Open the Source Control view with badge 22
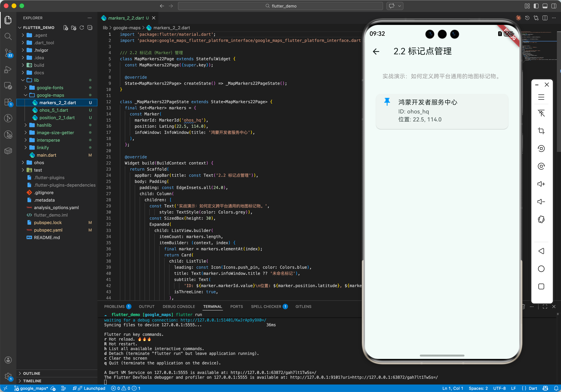This screenshot has height=392, width=561. coord(8,52)
